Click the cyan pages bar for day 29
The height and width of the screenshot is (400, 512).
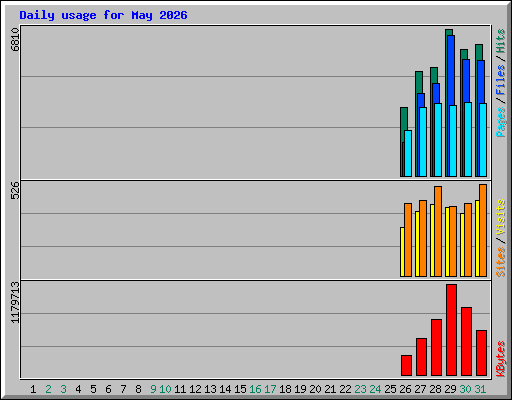pos(453,141)
